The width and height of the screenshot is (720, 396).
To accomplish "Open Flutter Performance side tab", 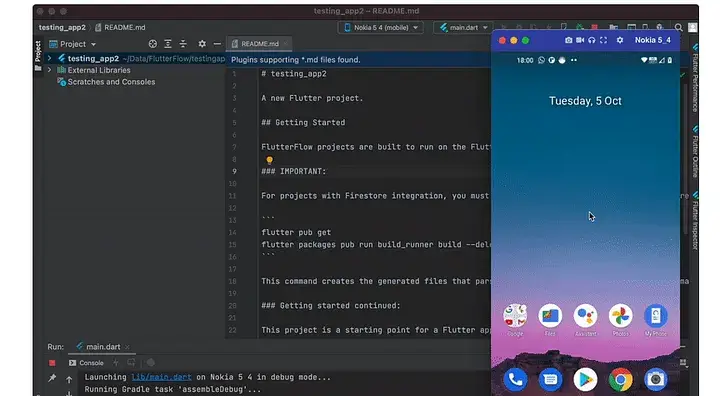I will coord(695,79).
